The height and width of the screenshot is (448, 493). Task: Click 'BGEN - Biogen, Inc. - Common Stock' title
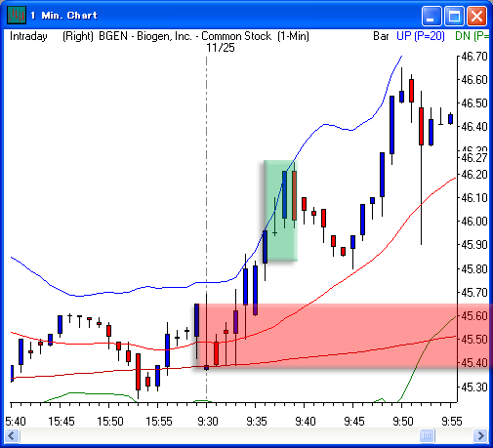point(185,36)
